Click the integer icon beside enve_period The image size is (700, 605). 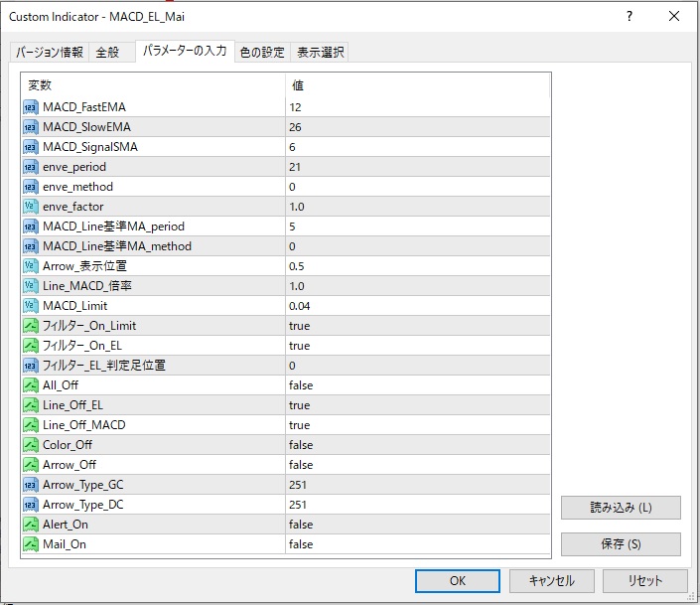click(31, 167)
